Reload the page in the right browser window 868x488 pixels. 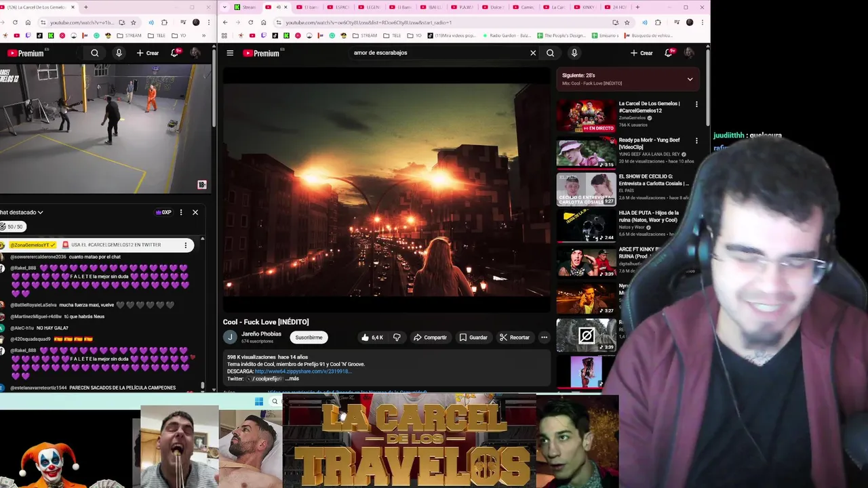coord(251,22)
